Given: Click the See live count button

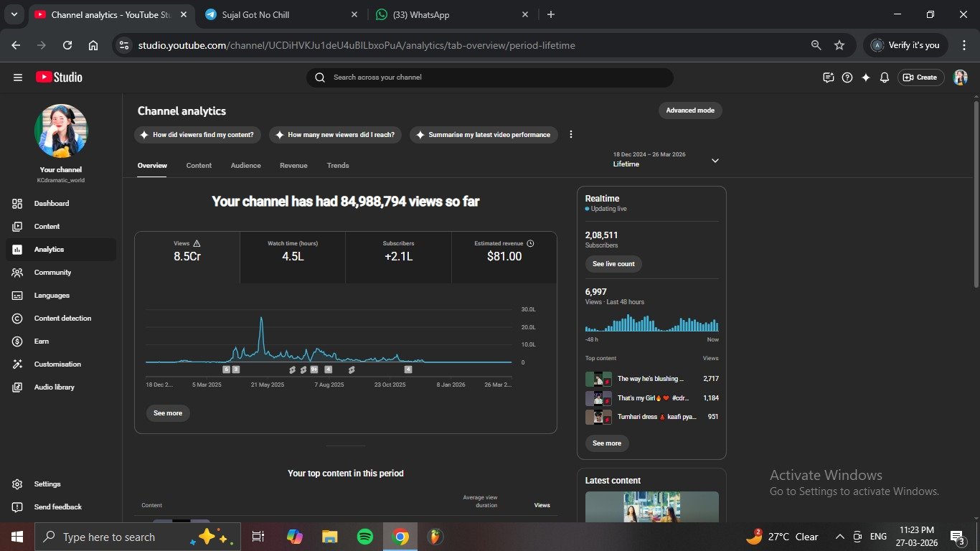Looking at the screenshot, I should [613, 264].
